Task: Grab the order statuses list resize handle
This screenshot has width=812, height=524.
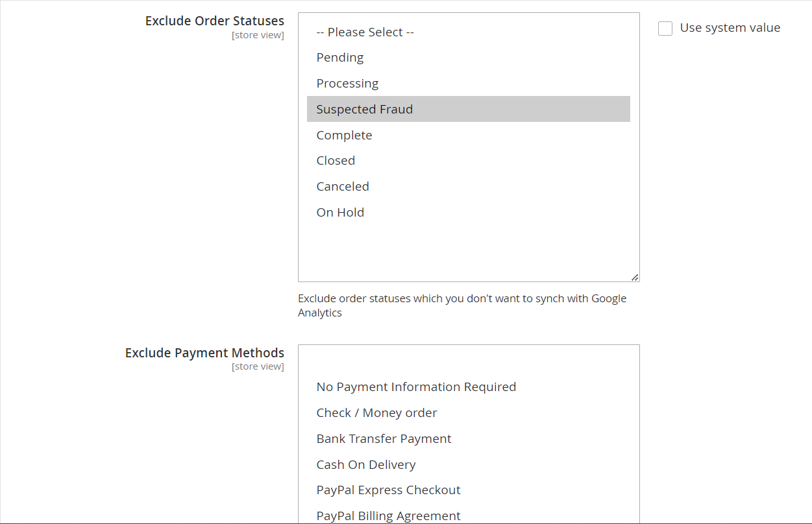Action: click(x=635, y=277)
